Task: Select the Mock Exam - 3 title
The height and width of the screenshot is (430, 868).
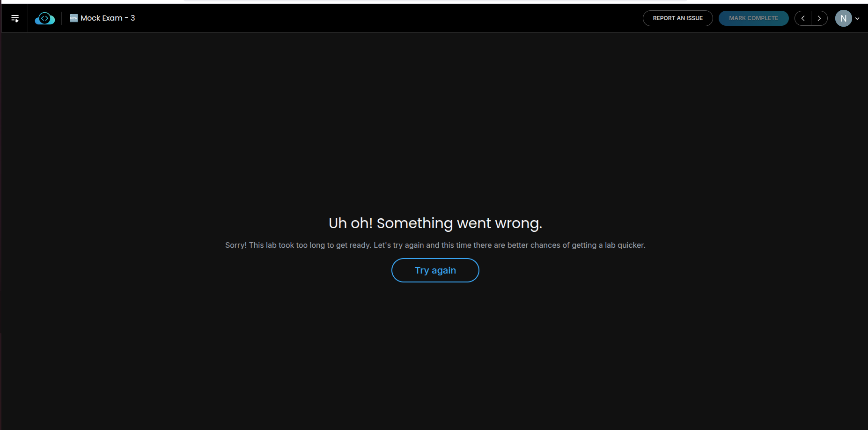Action: coord(108,18)
